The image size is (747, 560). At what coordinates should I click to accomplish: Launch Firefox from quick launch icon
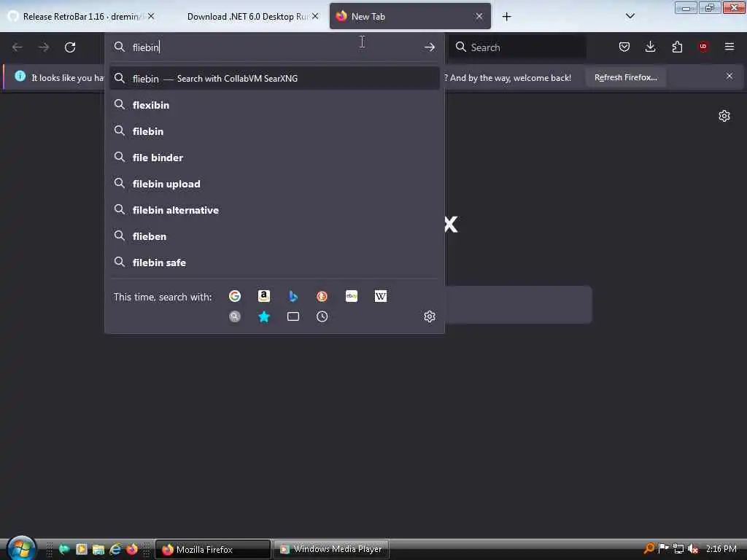coord(132,549)
